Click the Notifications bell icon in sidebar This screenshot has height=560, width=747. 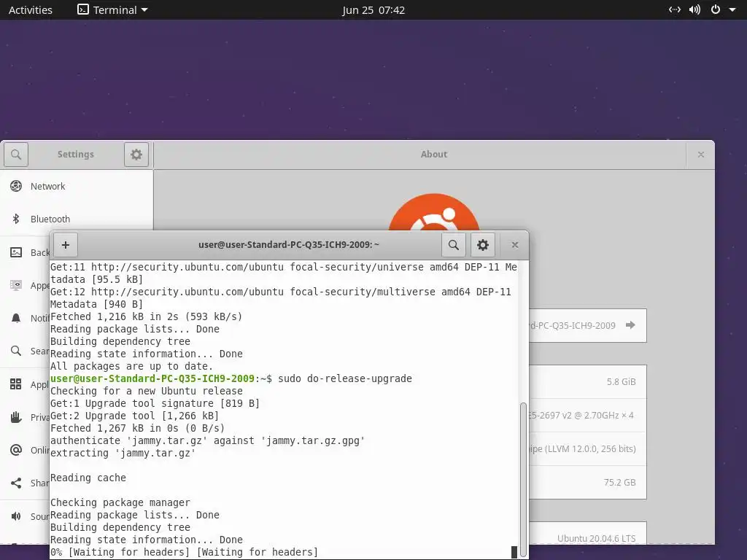[16, 318]
